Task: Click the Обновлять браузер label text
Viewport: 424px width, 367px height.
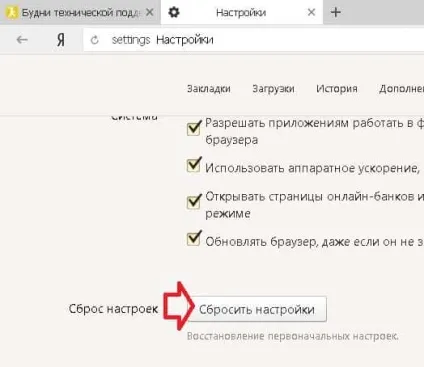Action: tap(314, 241)
